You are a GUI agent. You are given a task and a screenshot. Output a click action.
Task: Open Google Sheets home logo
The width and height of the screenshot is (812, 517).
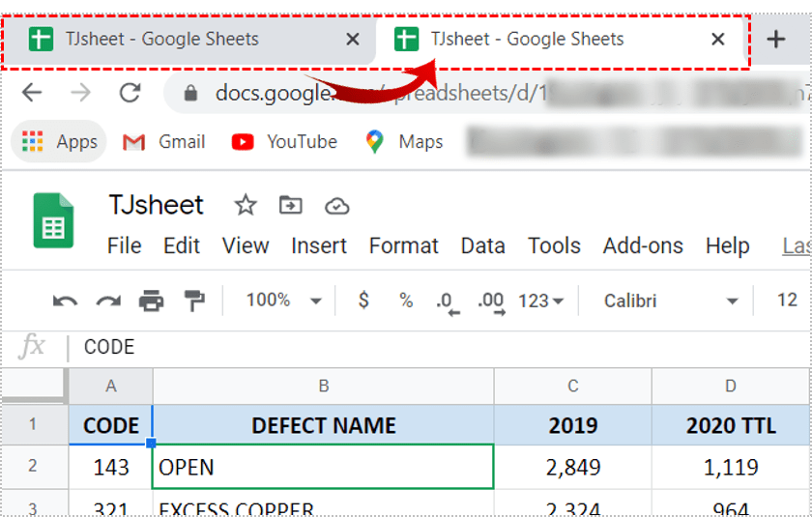[x=54, y=222]
